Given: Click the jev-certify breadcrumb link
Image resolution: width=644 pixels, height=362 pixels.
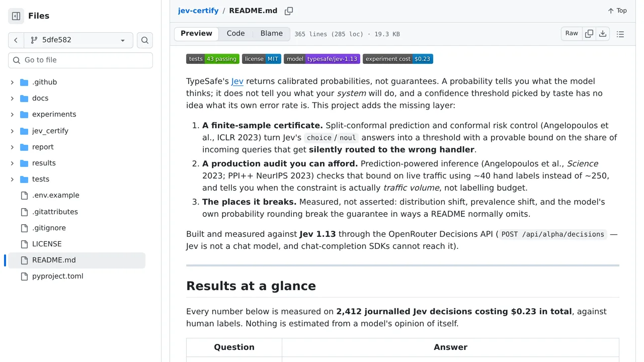Looking at the screenshot, I should [x=198, y=11].
